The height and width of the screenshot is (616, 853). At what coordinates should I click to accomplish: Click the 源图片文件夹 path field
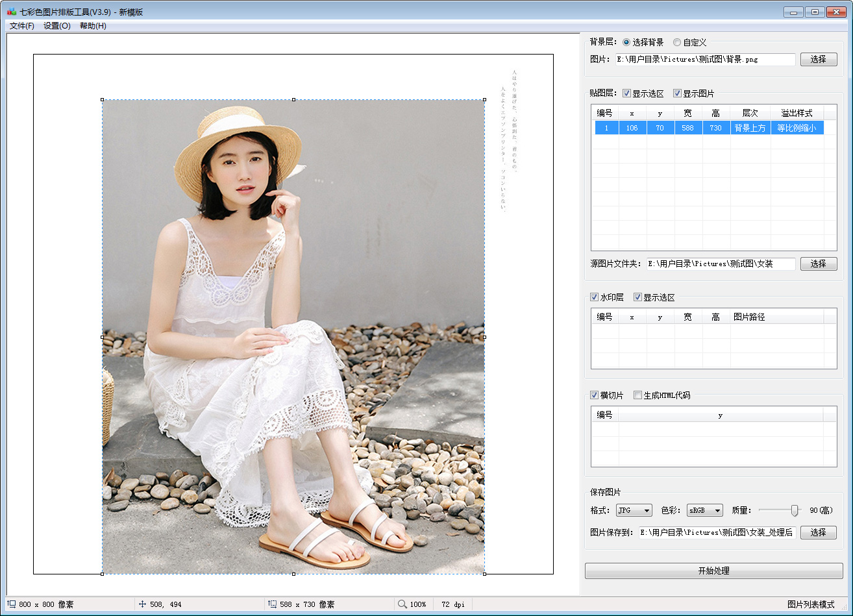point(721,264)
